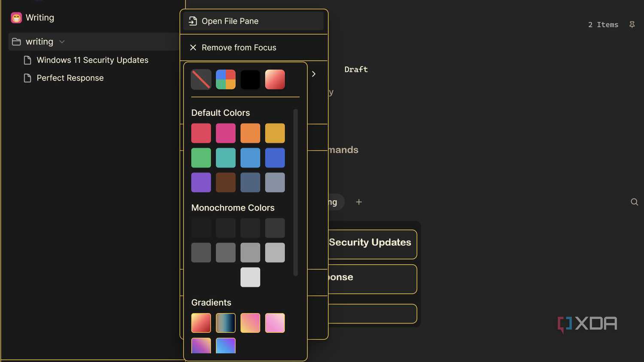644x362 pixels.
Task: Open Perfect Response file in sidebar
Action: pos(70,78)
